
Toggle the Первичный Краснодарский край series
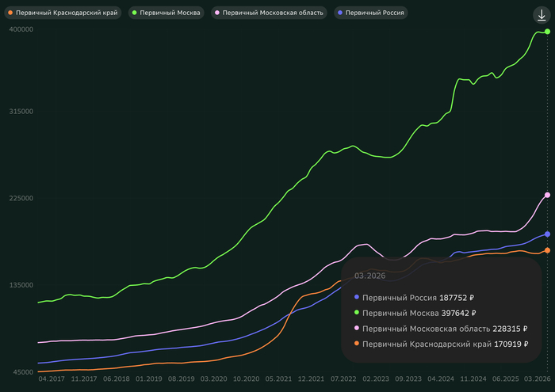[63, 13]
